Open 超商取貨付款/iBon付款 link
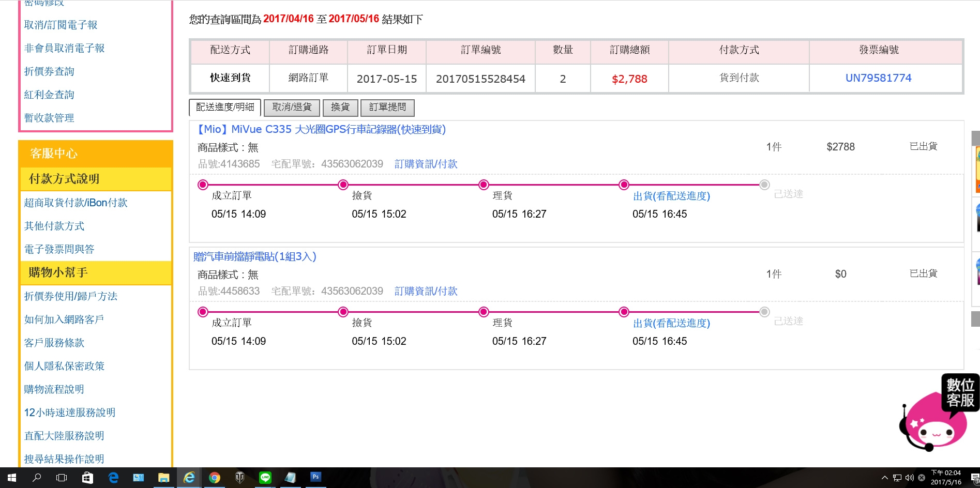 pyautogui.click(x=76, y=203)
